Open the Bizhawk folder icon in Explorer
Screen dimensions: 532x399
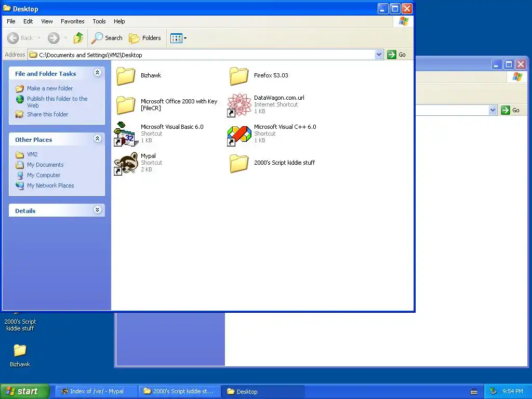click(126, 76)
